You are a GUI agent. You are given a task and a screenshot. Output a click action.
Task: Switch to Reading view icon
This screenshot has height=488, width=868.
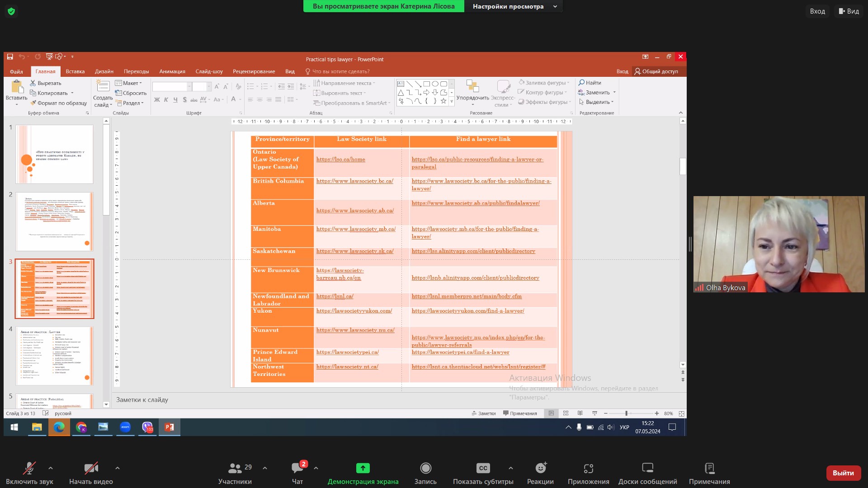(580, 413)
